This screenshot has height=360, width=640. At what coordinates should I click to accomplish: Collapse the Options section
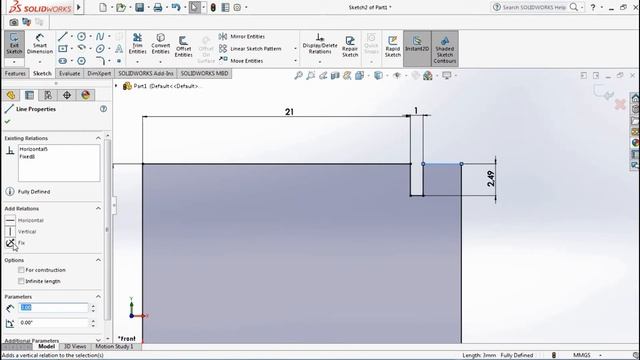click(98, 260)
